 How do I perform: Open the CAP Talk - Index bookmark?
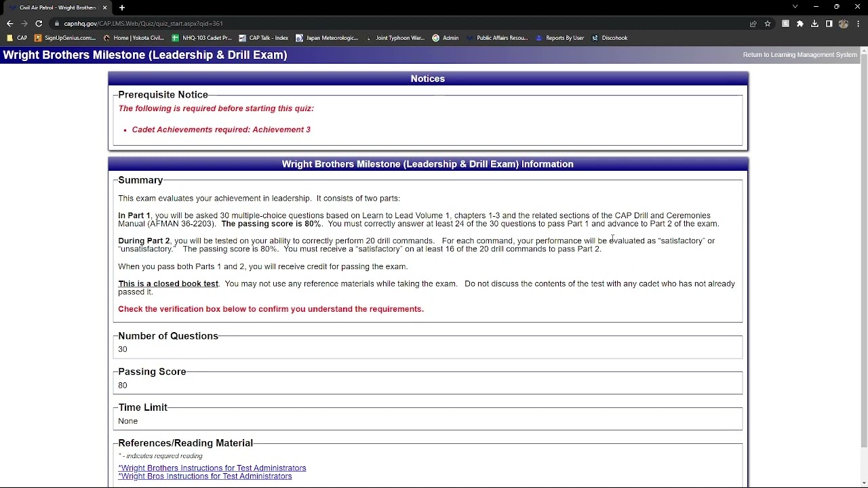(264, 38)
